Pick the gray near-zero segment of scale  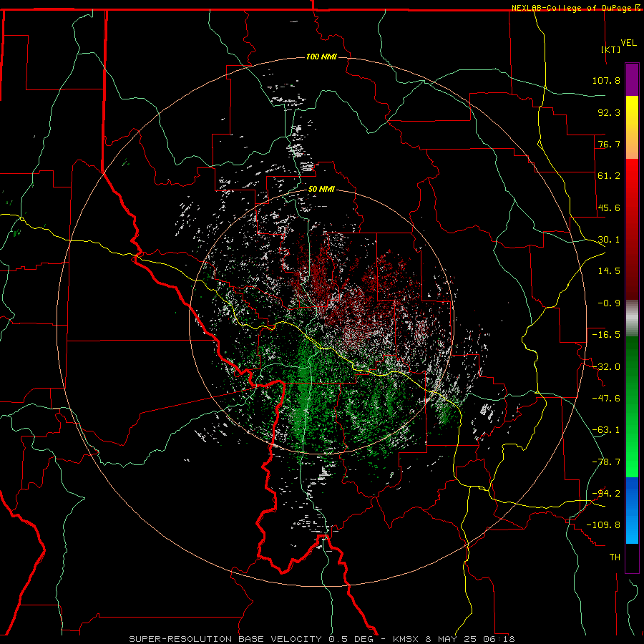[632, 318]
